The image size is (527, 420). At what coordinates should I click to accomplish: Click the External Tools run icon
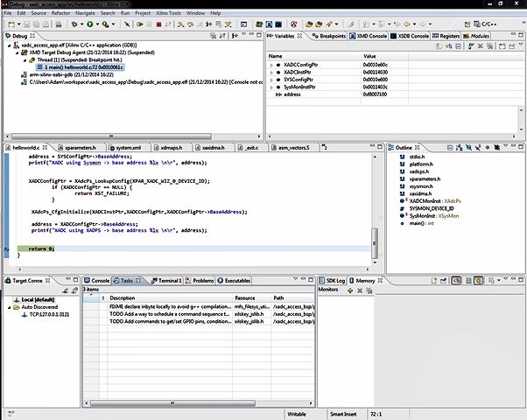tap(106, 24)
